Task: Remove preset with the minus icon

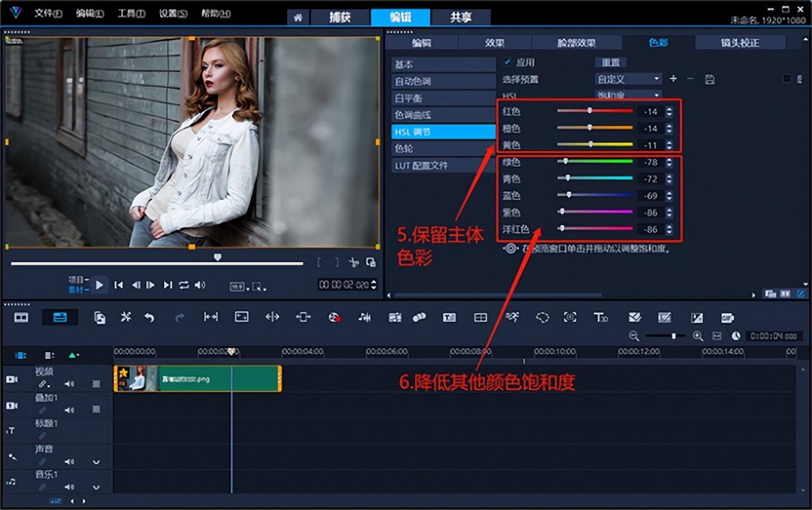Action: (690, 79)
